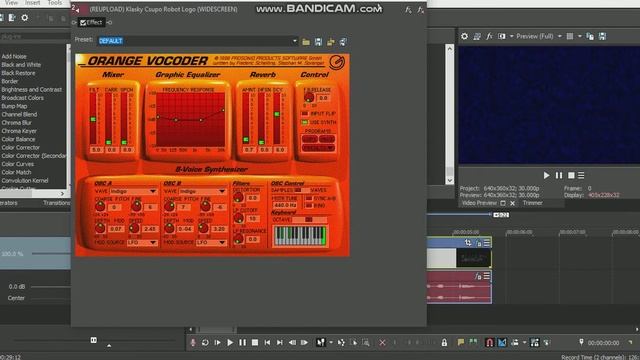Select Chroma Keyer in effects list
Viewport: 640px width, 360px height.
pos(19,131)
